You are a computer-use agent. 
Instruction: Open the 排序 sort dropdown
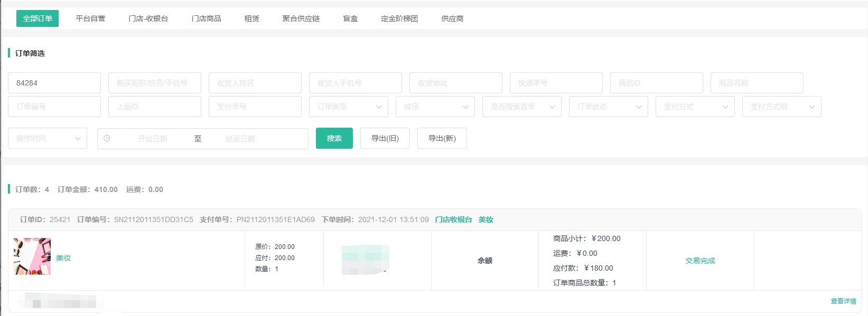(x=435, y=107)
